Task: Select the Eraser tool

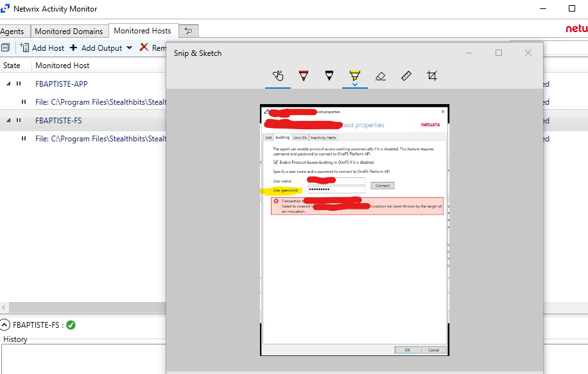Action: pyautogui.click(x=380, y=75)
